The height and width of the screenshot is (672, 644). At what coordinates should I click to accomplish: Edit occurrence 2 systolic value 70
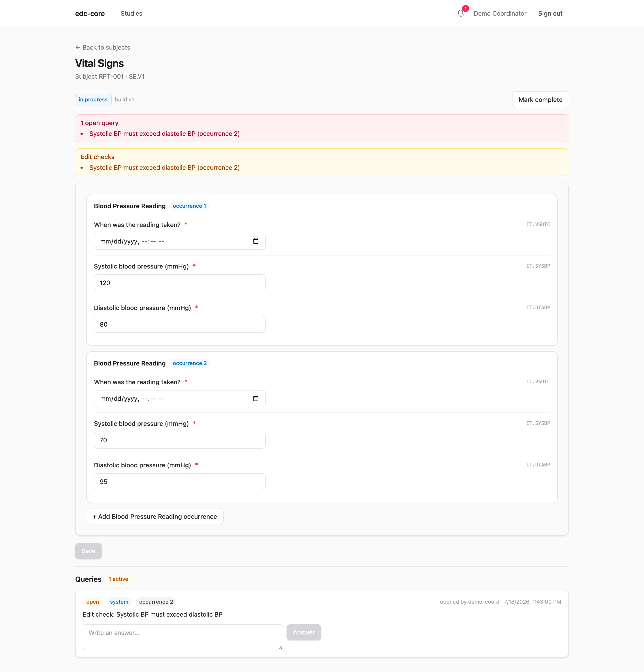coord(180,440)
